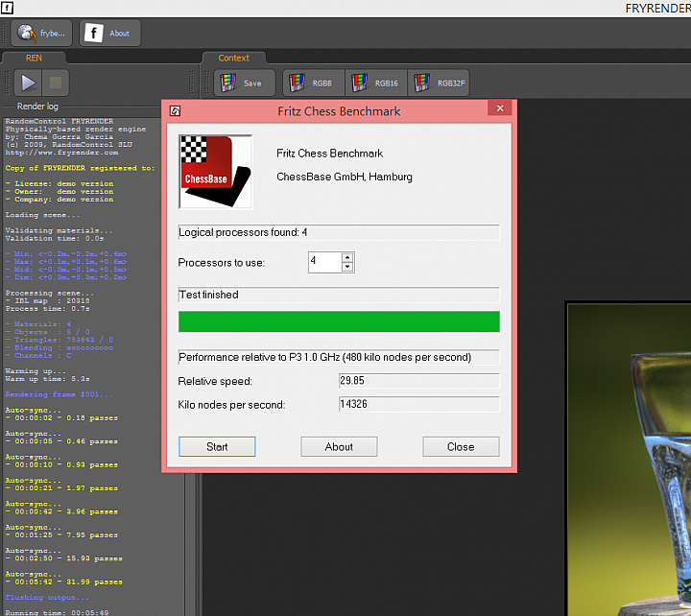Screen dimensions: 691x616
Task: Click 'Logical processors found: 4' text
Action: pyautogui.click(x=243, y=232)
